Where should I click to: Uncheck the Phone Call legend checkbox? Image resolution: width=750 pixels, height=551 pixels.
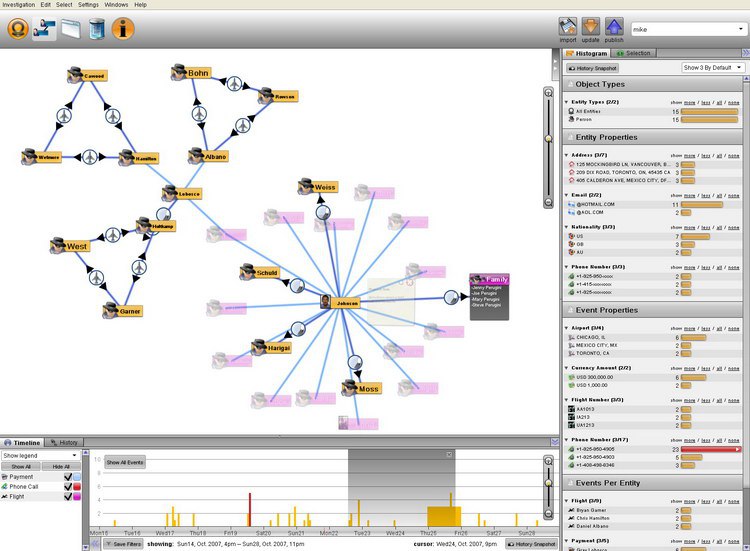(68, 487)
